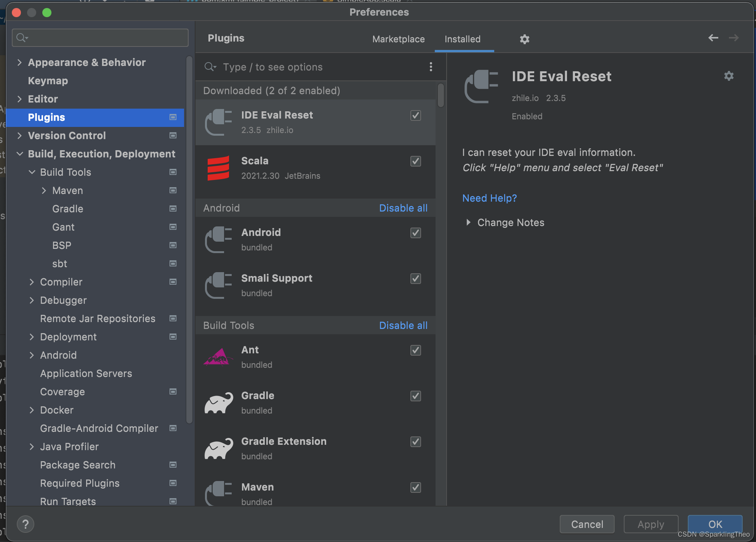Image resolution: width=756 pixels, height=542 pixels.
Task: Click the plugins settings gear beside Installed tab
Action: [x=525, y=39]
